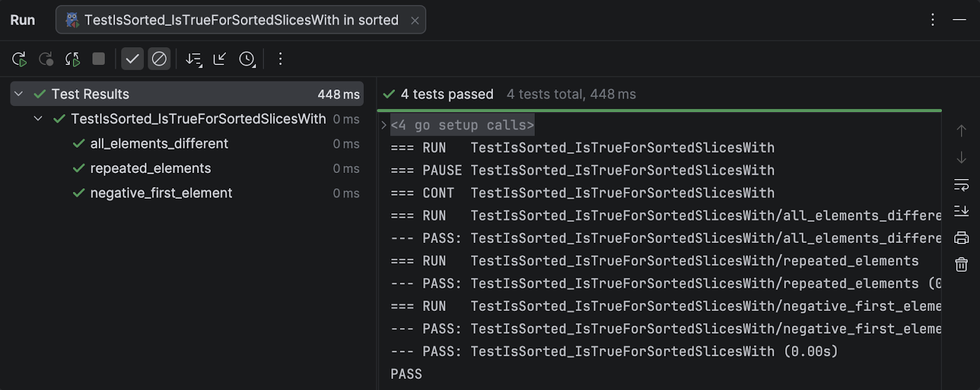Click the trash icon to clear output
Image resolution: width=980 pixels, height=390 pixels.
[961, 264]
